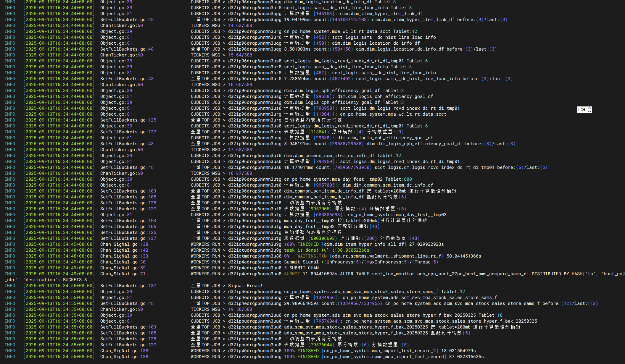625x364 pixels.
Task: Click timestamp 2025-09-13T16:34:45+08:00
Action: (x=59, y=244)
